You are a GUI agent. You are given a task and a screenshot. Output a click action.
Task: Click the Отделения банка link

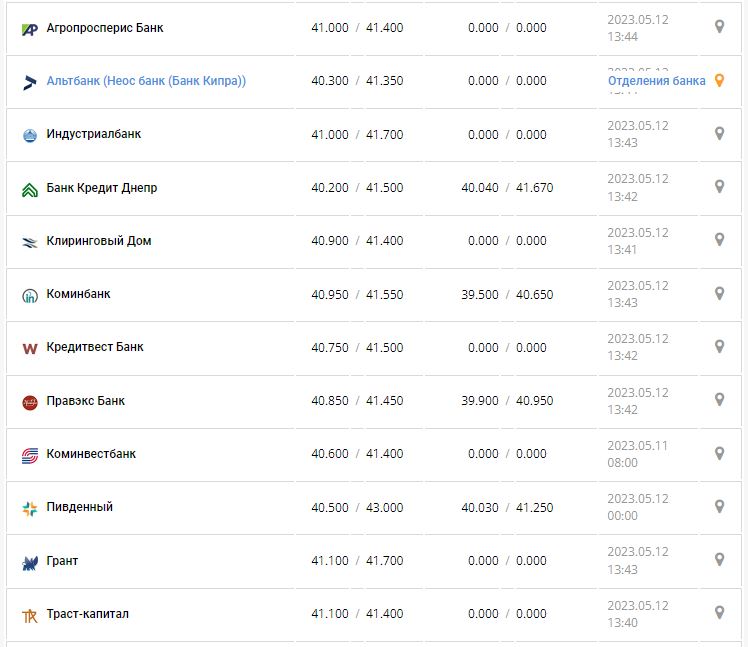(x=656, y=81)
